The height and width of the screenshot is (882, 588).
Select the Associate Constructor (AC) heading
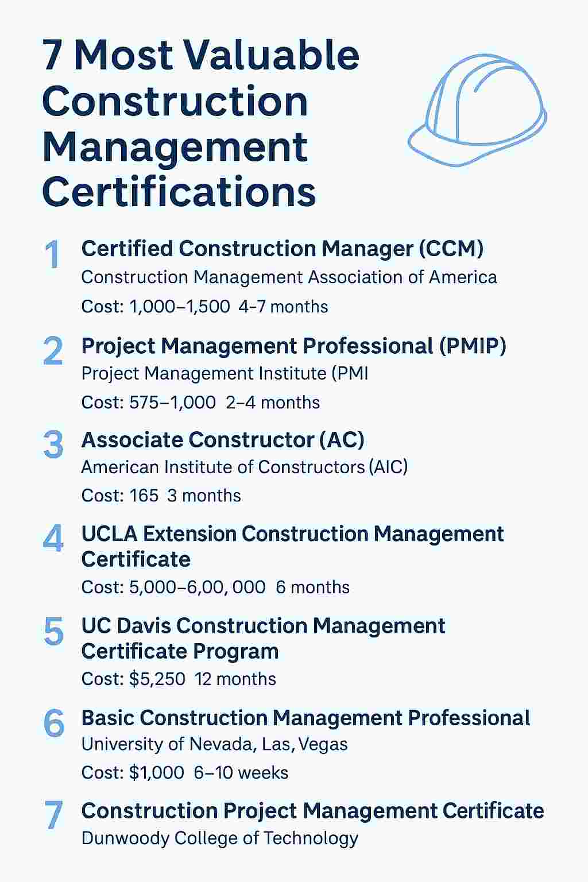click(x=223, y=440)
